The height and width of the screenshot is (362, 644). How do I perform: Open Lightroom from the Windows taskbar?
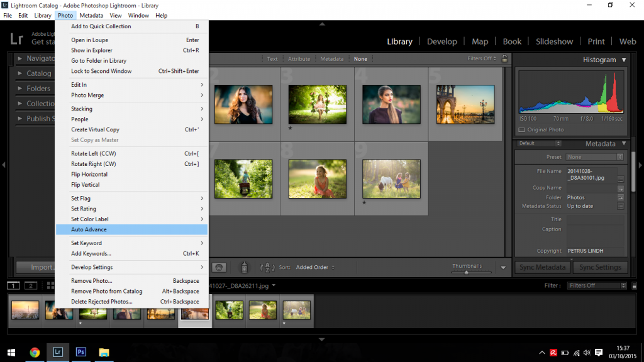57,352
